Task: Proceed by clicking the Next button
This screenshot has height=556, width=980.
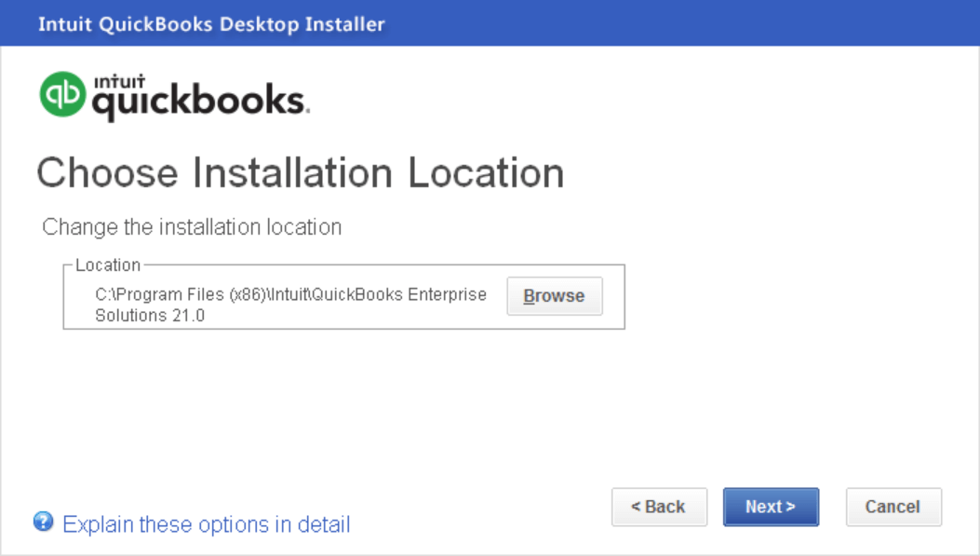Action: click(771, 507)
